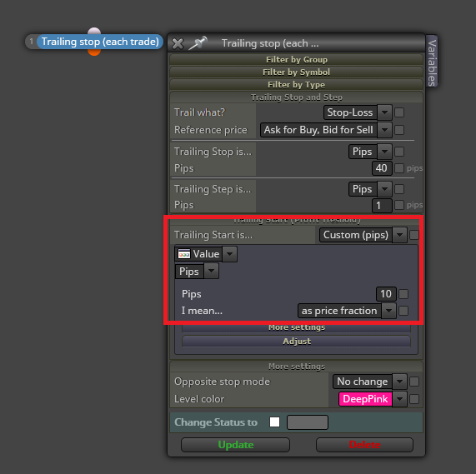The image size is (476, 474).
Task: Enable the Change Status to checkbox
Action: 274,422
